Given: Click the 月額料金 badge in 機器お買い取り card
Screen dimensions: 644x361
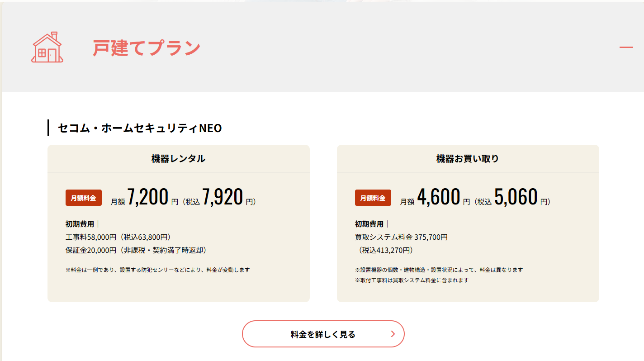Looking at the screenshot, I should pos(373,198).
